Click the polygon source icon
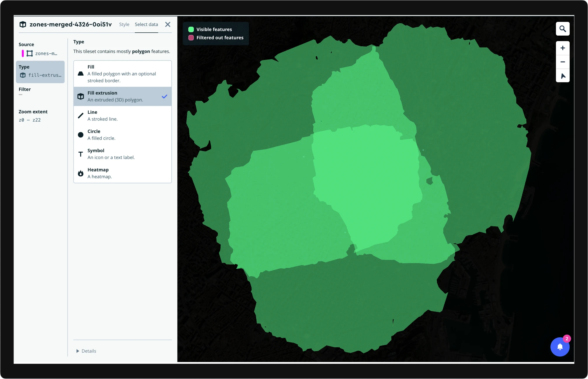The width and height of the screenshot is (588, 379). coord(30,53)
